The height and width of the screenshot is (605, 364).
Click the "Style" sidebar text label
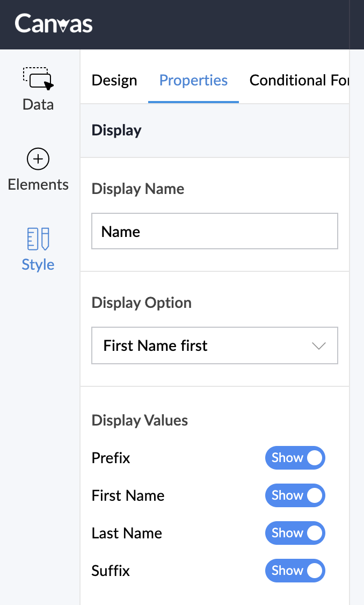click(x=38, y=264)
